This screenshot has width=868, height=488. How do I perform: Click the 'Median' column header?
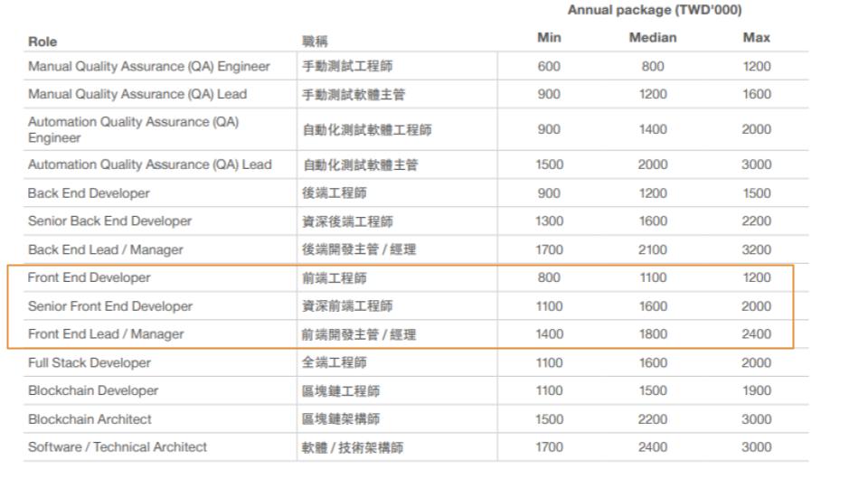(x=653, y=38)
